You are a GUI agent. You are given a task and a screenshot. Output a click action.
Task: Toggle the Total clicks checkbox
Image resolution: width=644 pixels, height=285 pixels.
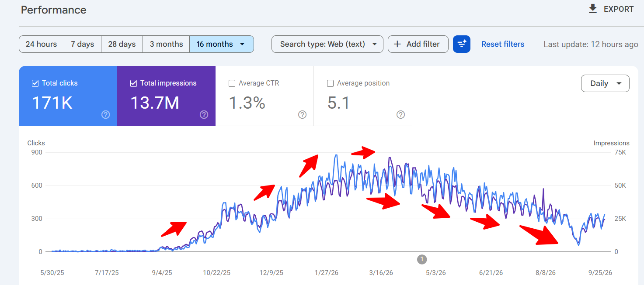[x=35, y=83]
